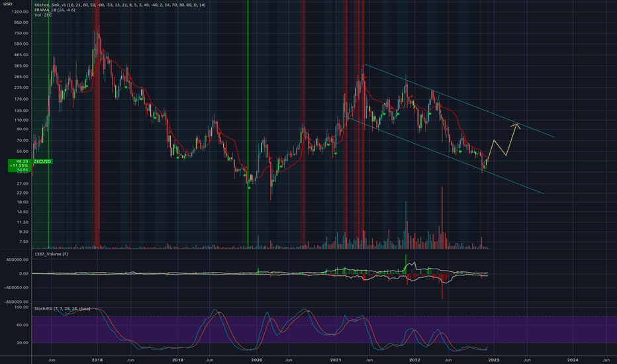The width and height of the screenshot is (617, 364).
Task: Click the 590.00 price axis label
Action: [x=21, y=44]
